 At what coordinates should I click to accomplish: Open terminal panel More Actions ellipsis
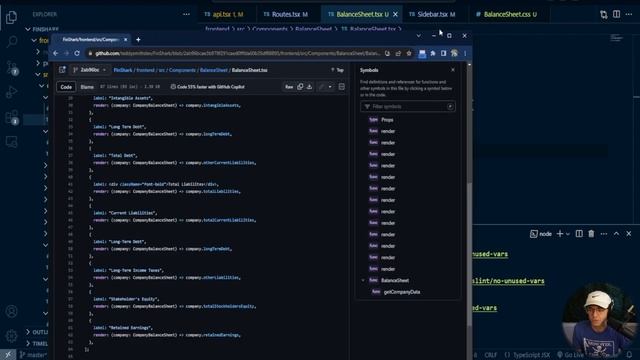[604, 234]
